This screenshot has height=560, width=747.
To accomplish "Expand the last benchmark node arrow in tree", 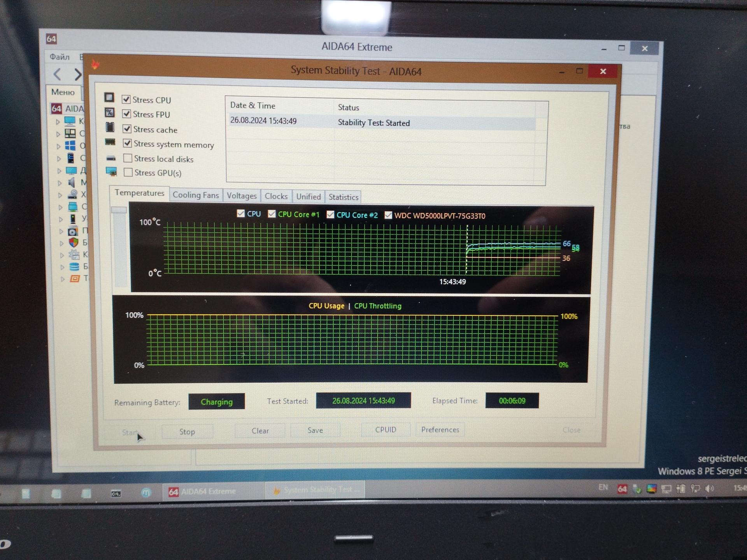I will coord(63,279).
